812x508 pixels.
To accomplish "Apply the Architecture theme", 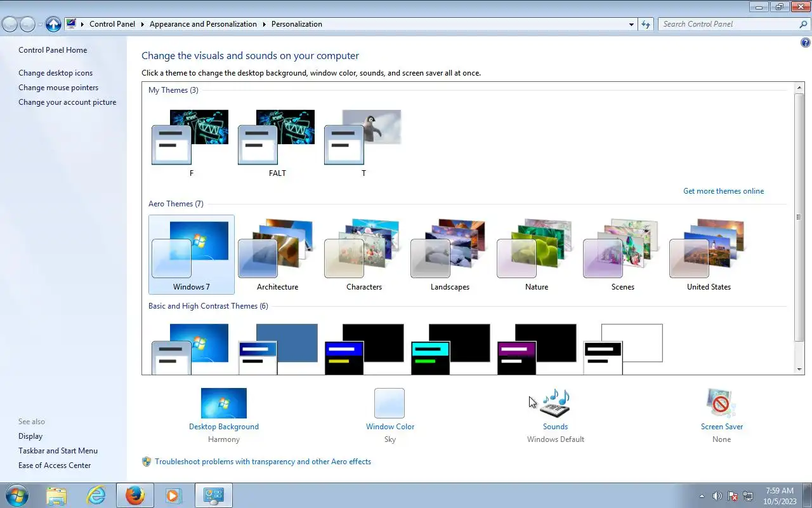I will tap(277, 255).
